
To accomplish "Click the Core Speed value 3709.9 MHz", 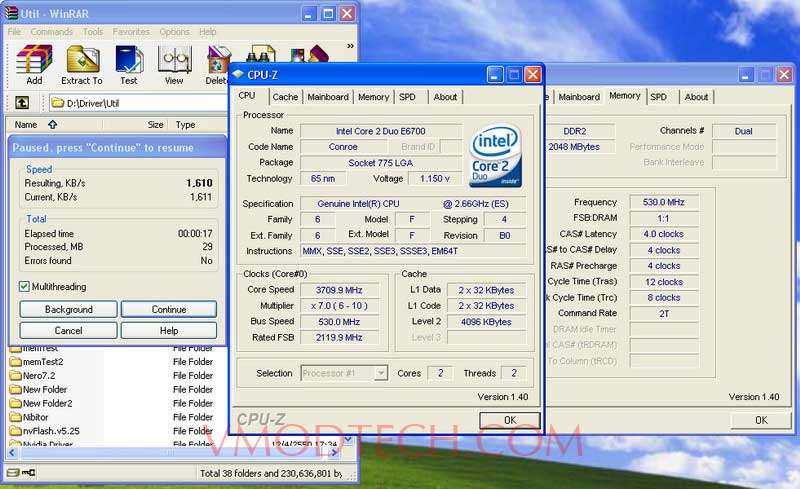I will (339, 290).
